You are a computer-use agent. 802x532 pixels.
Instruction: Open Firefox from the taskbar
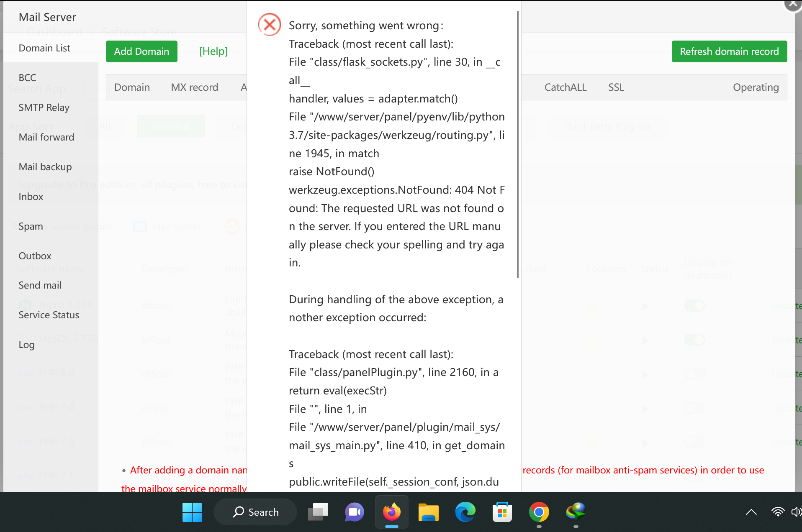click(392, 512)
